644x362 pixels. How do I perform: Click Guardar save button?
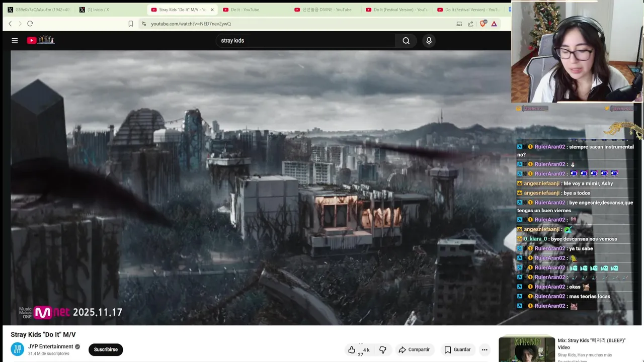pos(457,350)
